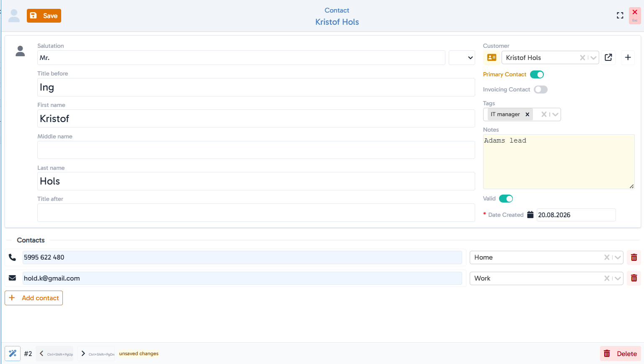This screenshot has height=364, width=644.
Task: Toggle fullscreen mode icon
Action: click(x=620, y=16)
